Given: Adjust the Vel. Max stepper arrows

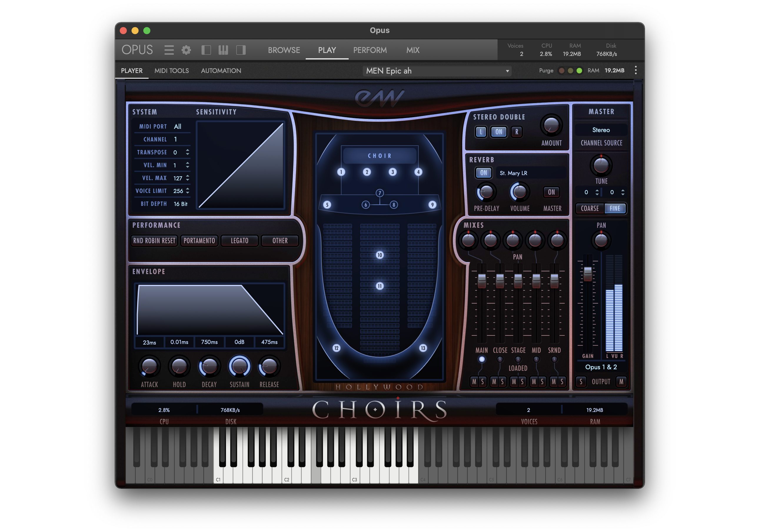Looking at the screenshot, I should point(188,178).
